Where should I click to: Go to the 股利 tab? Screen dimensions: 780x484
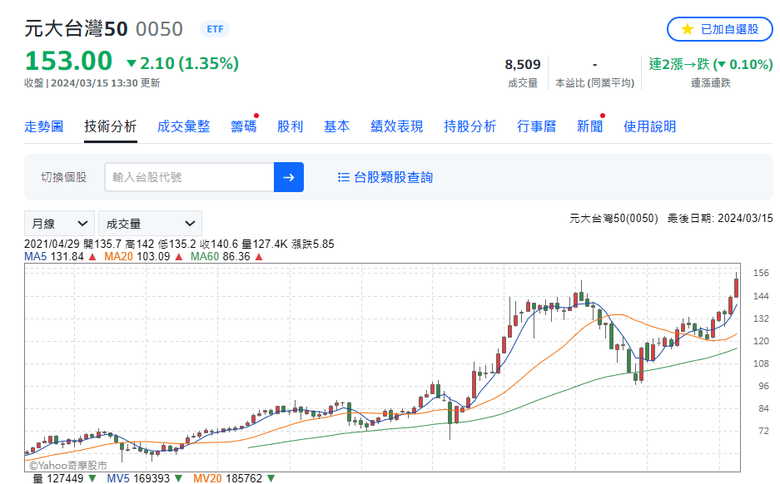pyautogui.click(x=290, y=126)
